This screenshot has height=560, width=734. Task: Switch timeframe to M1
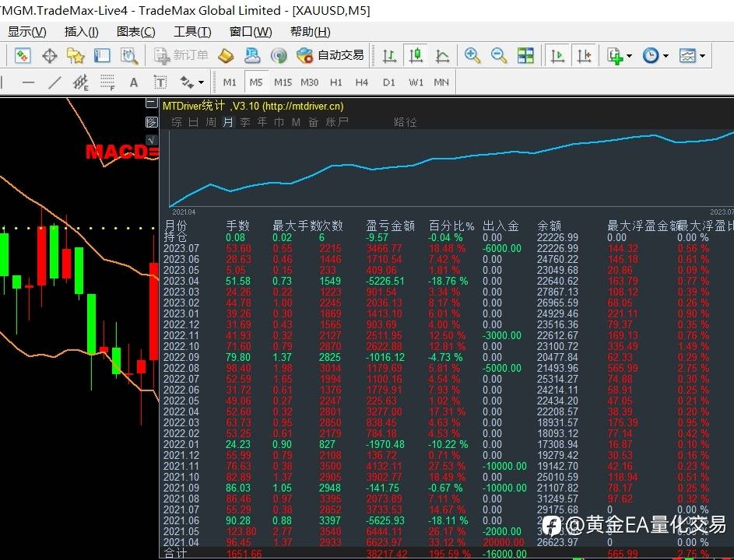[x=230, y=82]
